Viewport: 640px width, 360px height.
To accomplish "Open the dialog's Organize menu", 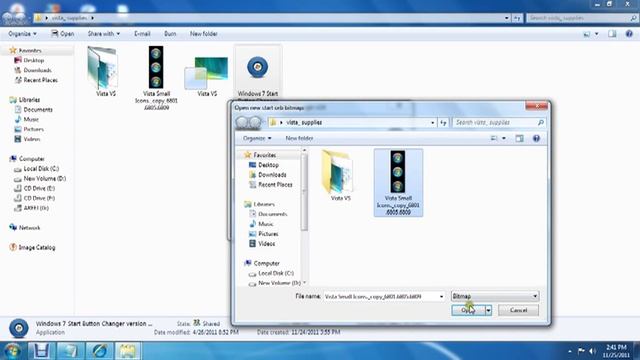I will 257,138.
